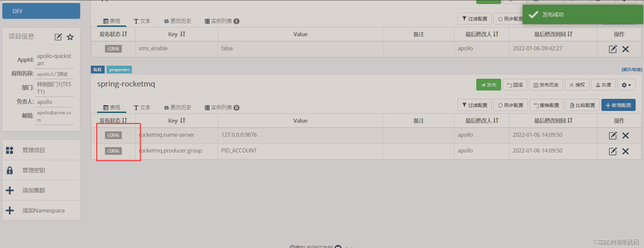The height and width of the screenshot is (248, 644).
Task: Edit the sms_enable configuration row
Action: click(613, 49)
